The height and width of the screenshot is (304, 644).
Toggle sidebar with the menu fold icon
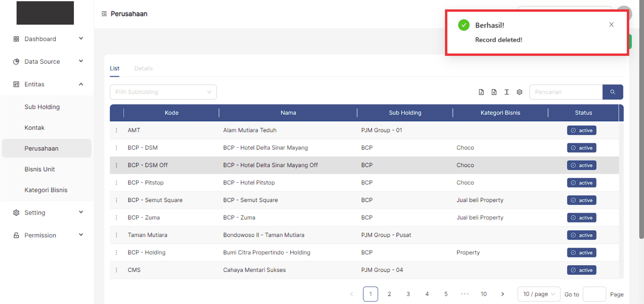104,14
